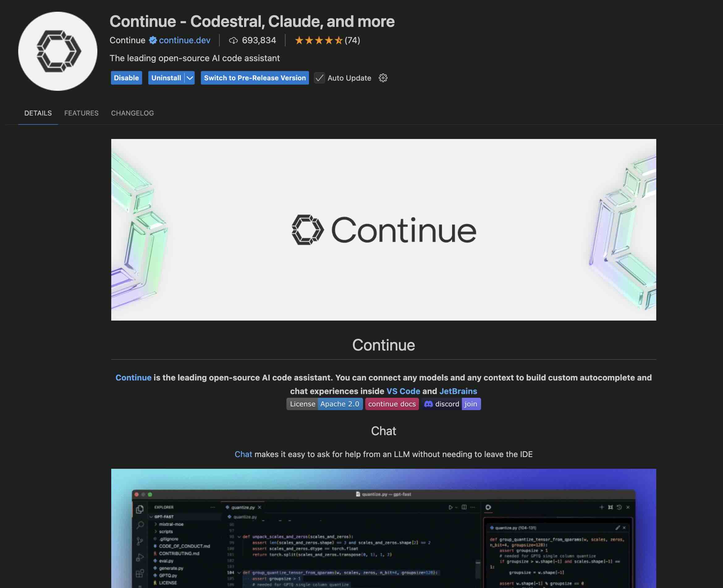Switch to the FEATURES tab

(x=81, y=113)
